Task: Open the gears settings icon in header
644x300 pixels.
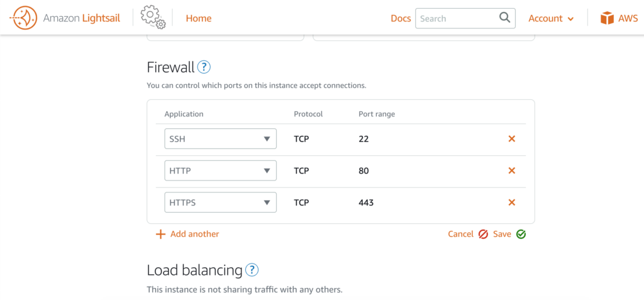Action: click(153, 18)
